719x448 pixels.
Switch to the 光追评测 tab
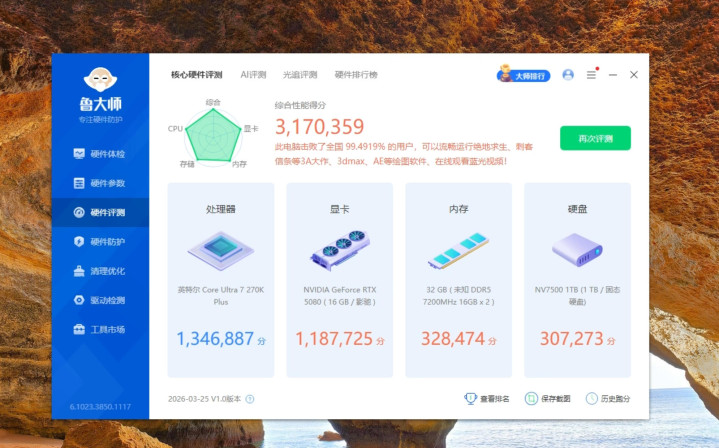300,75
